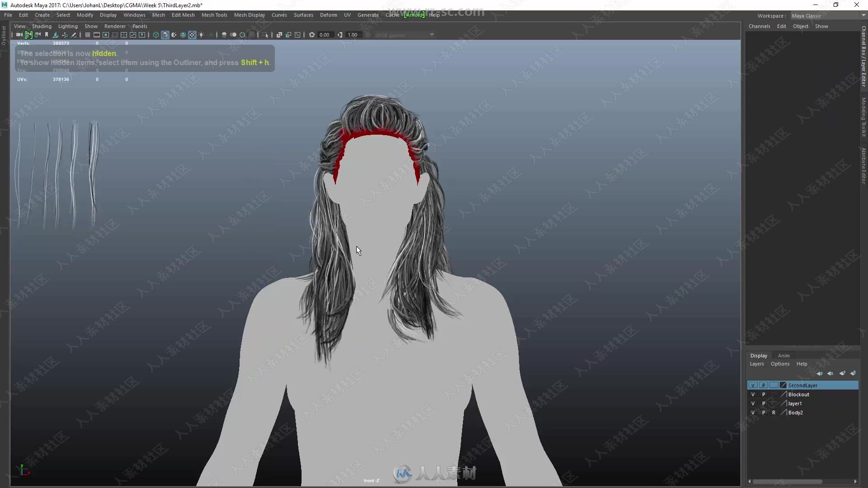Toggle use all lights icon
868x488 pixels.
201,35
